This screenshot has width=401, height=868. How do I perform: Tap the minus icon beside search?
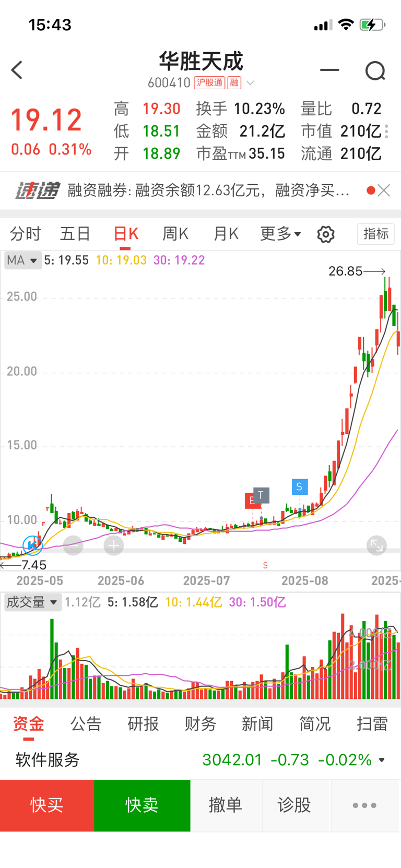pyautogui.click(x=329, y=69)
